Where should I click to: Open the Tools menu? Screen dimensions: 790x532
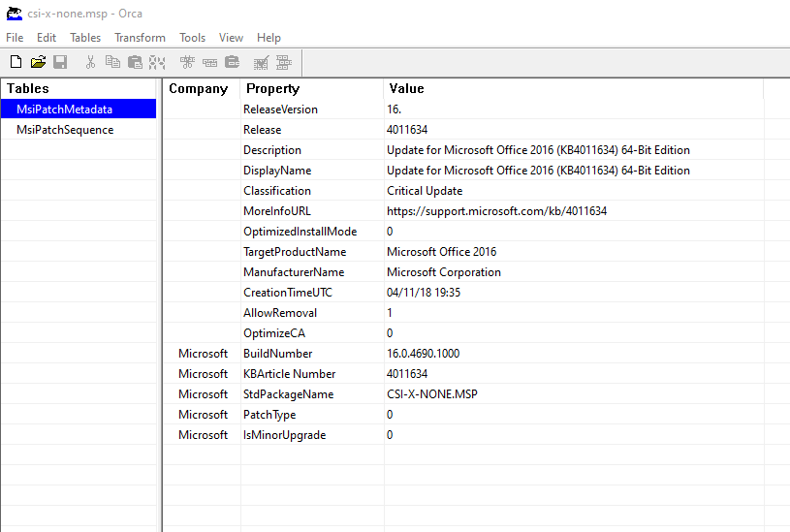point(193,38)
